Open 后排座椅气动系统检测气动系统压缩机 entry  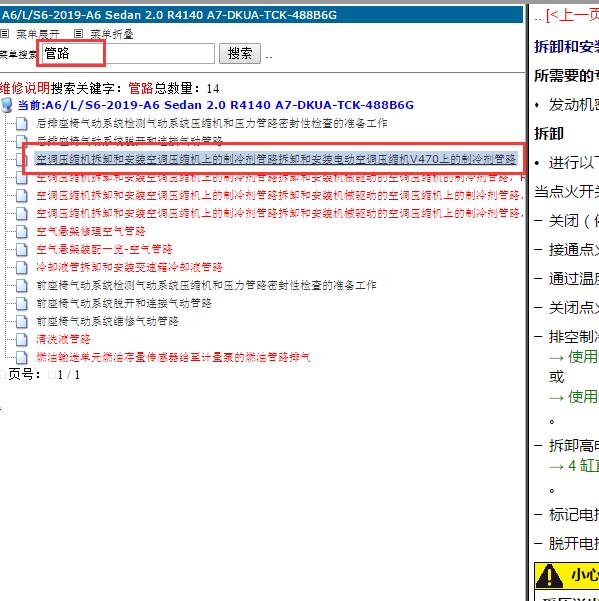[x=212, y=123]
